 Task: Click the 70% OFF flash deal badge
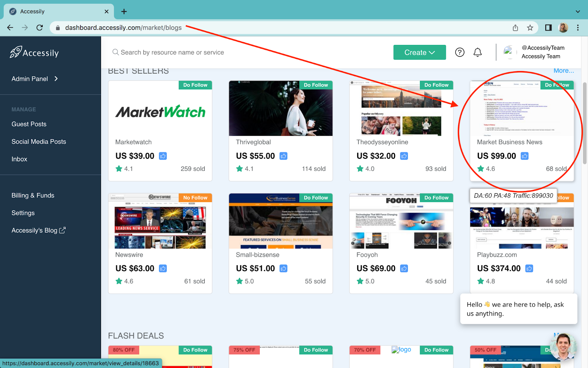[365, 350]
